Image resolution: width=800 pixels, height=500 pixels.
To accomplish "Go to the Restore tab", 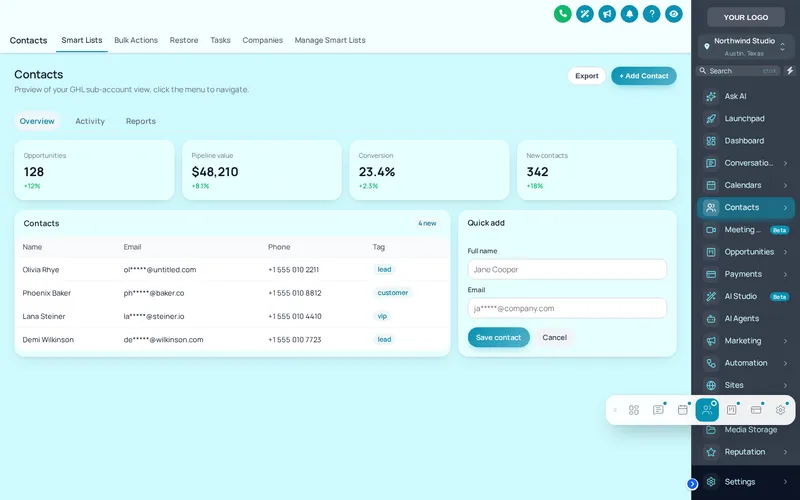I will point(184,40).
